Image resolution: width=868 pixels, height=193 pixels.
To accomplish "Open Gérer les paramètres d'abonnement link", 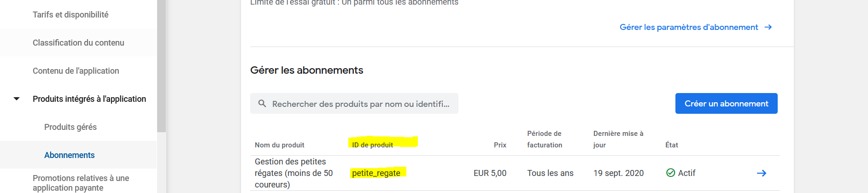I will point(689,27).
